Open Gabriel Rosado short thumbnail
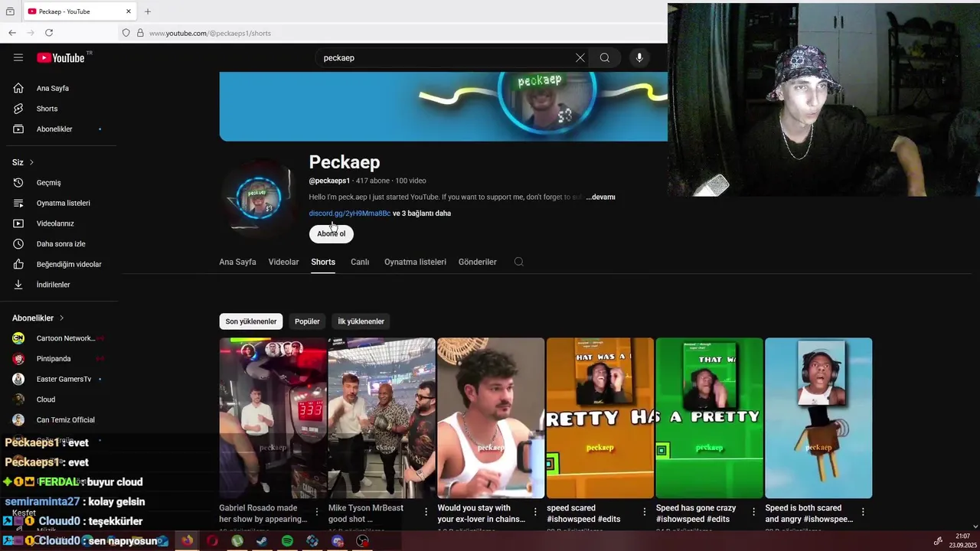 273,418
